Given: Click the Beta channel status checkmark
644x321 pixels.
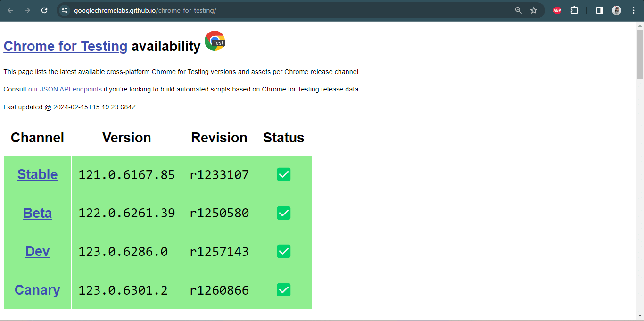Looking at the screenshot, I should click(x=283, y=213).
